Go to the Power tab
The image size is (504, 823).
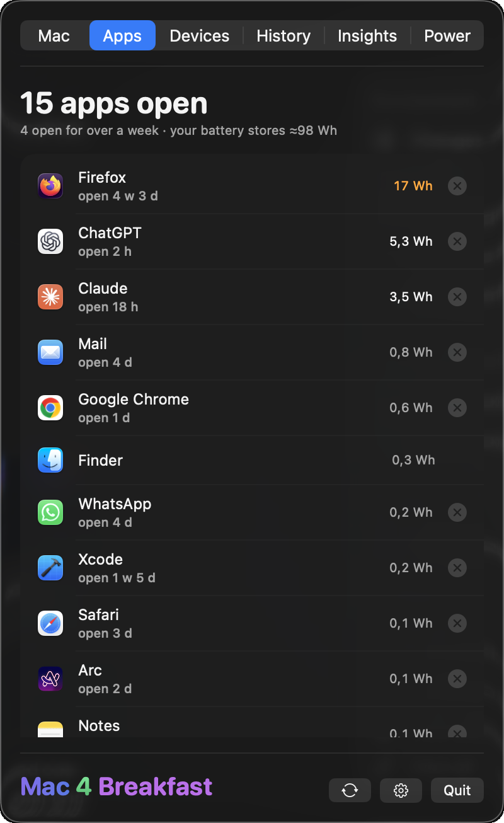pyautogui.click(x=447, y=35)
